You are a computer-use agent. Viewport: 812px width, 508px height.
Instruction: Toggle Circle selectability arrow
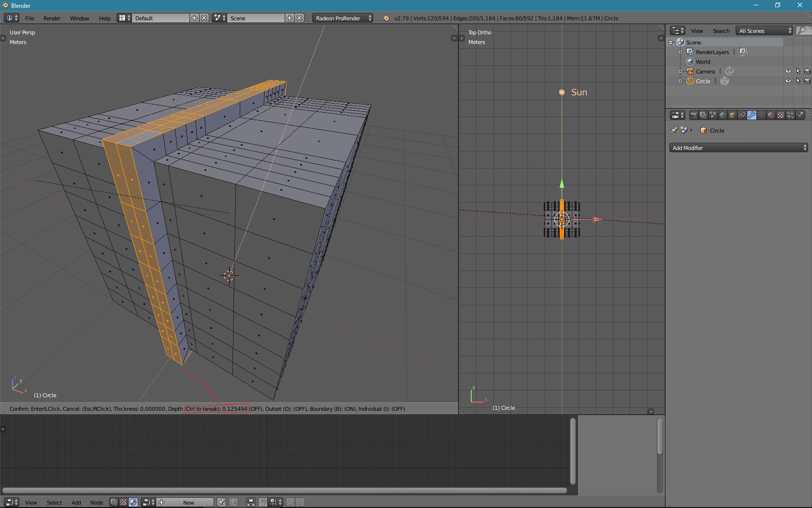[x=798, y=81]
